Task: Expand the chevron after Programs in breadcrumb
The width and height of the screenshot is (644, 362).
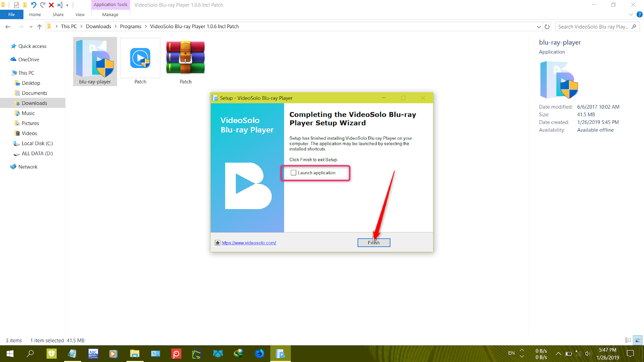Action: pos(146,27)
